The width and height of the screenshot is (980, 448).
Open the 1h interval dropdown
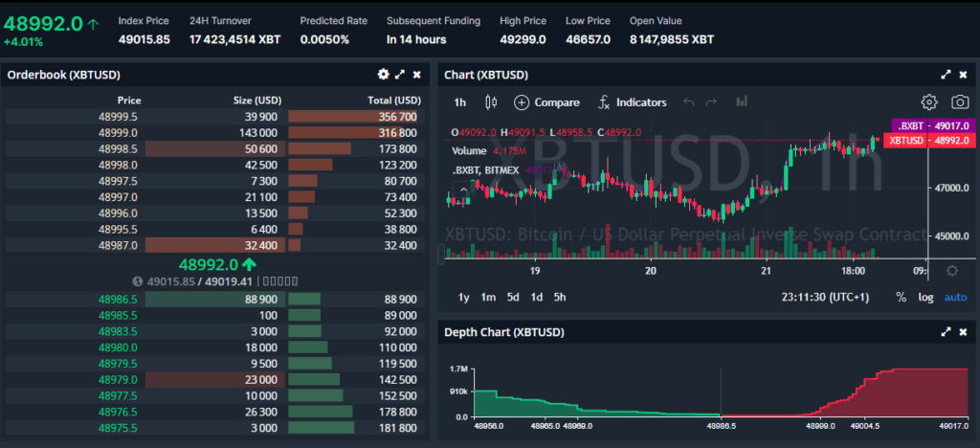[460, 102]
